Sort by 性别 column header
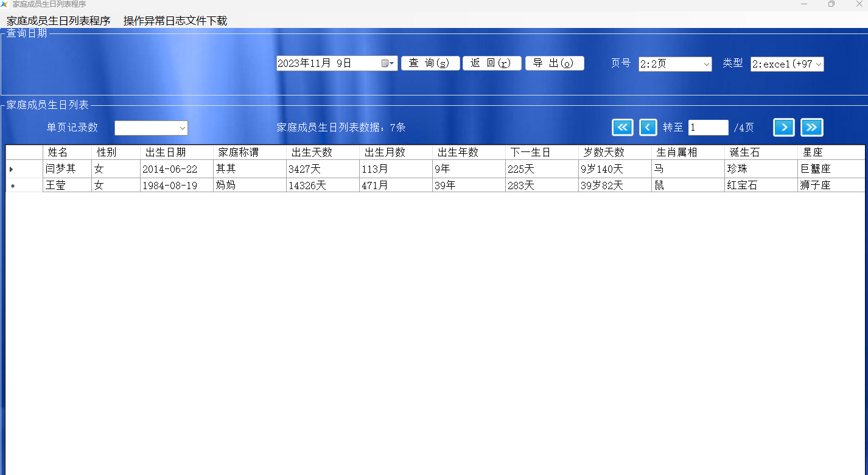This screenshot has height=475, width=868. [116, 153]
